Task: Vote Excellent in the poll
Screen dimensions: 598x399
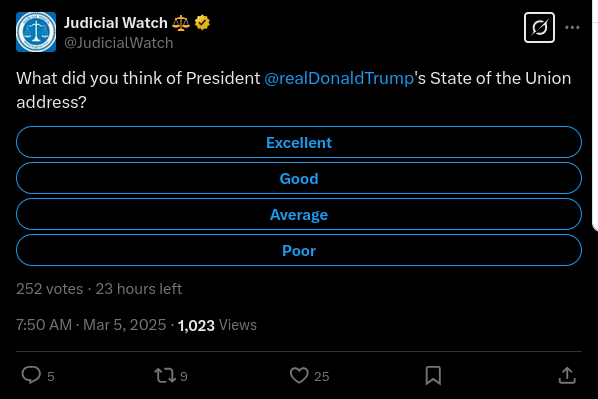Action: 299,142
